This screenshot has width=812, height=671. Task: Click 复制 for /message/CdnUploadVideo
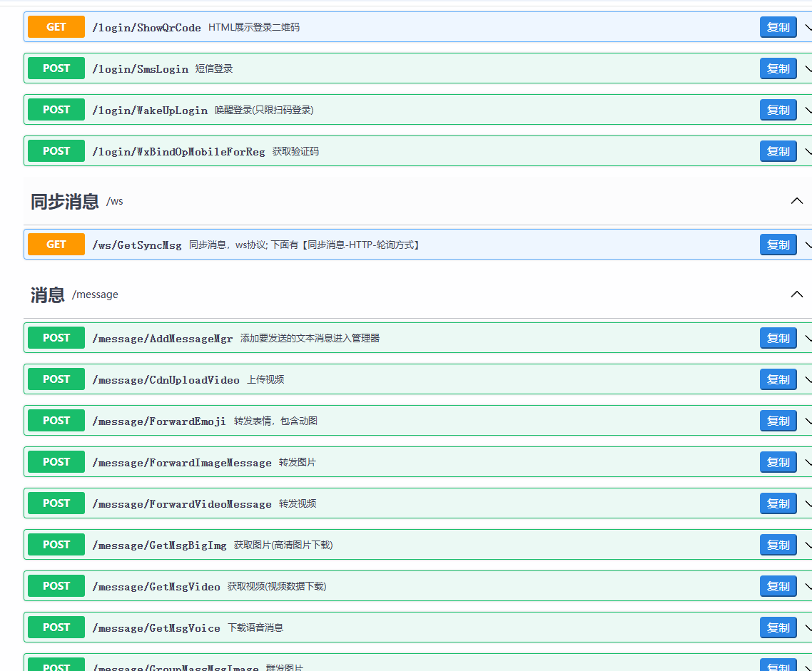(778, 379)
